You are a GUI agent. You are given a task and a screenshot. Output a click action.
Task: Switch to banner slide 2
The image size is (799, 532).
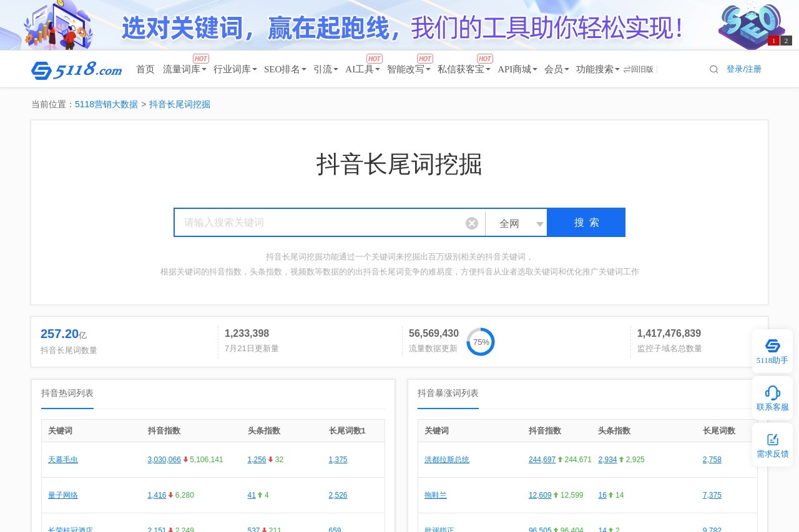(x=786, y=41)
